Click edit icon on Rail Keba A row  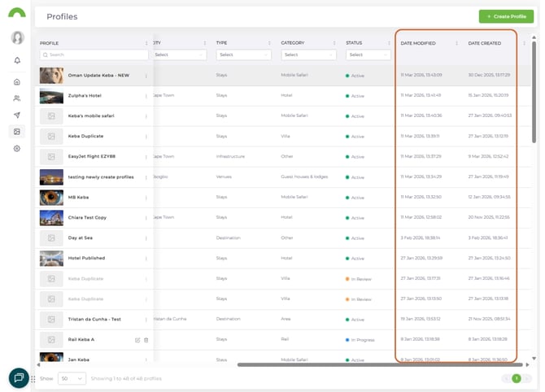[137, 339]
